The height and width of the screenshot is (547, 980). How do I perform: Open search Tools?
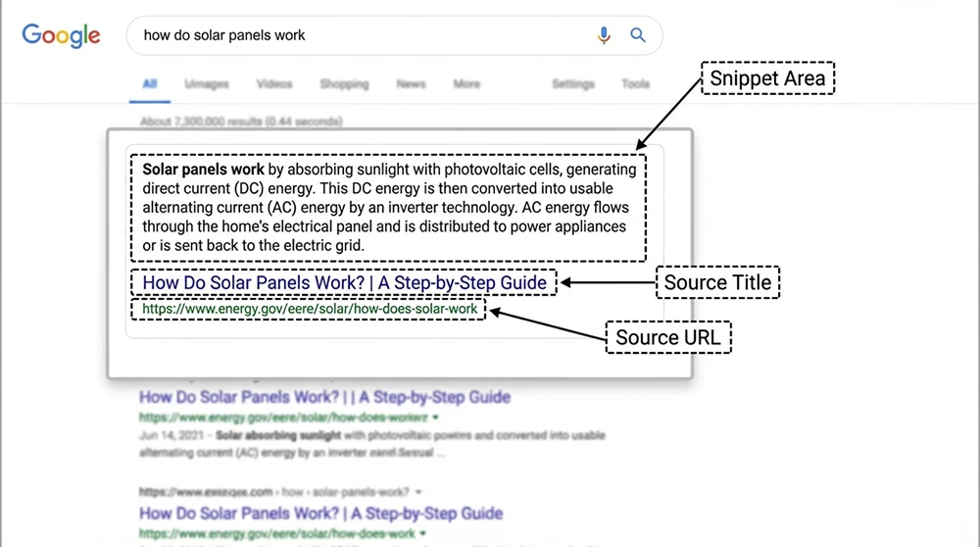[635, 83]
